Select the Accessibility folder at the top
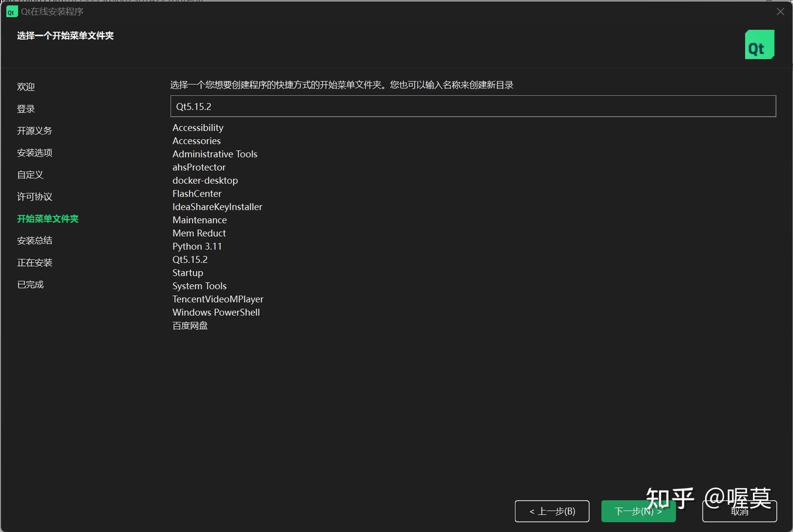 198,127
